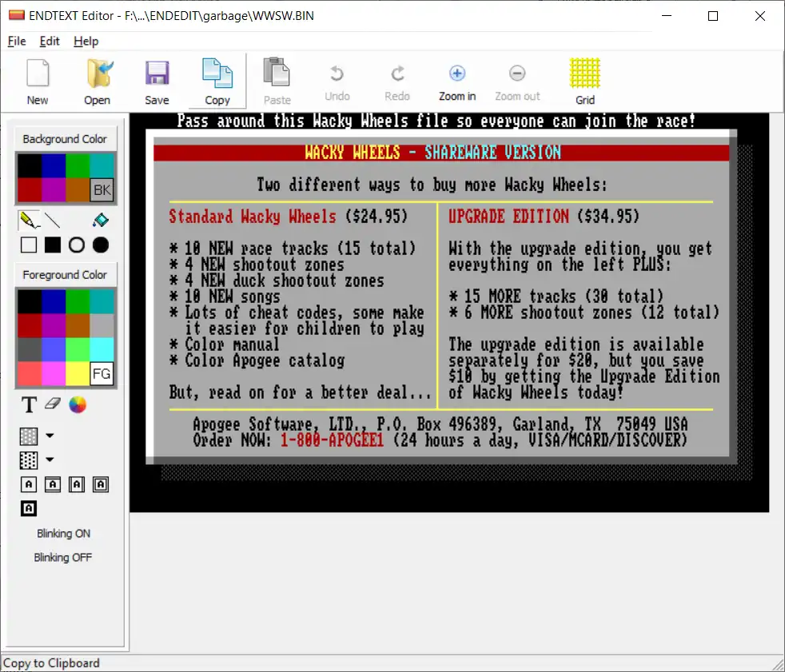Create a new file with New icon

click(38, 82)
